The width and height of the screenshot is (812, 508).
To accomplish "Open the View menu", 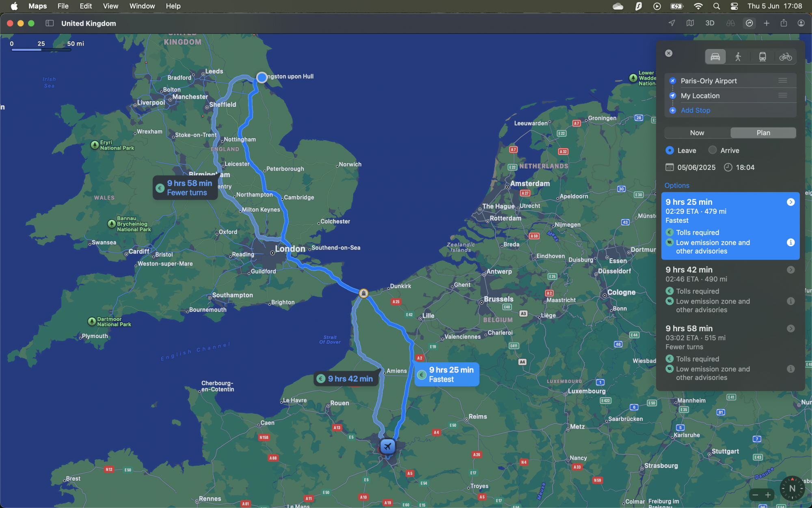I will pyautogui.click(x=110, y=6).
